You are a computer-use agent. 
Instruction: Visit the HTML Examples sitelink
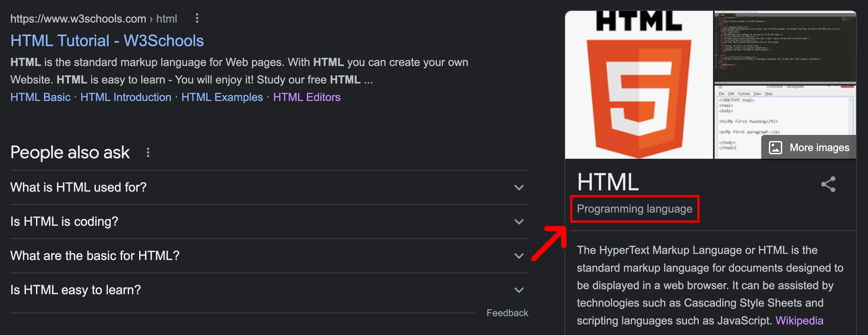tap(222, 98)
